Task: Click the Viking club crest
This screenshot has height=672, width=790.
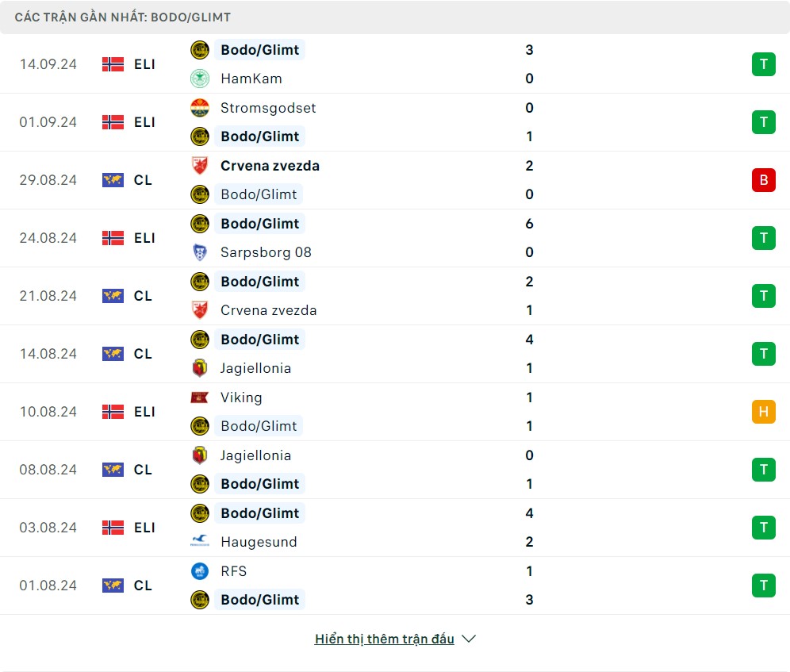Action: [200, 397]
